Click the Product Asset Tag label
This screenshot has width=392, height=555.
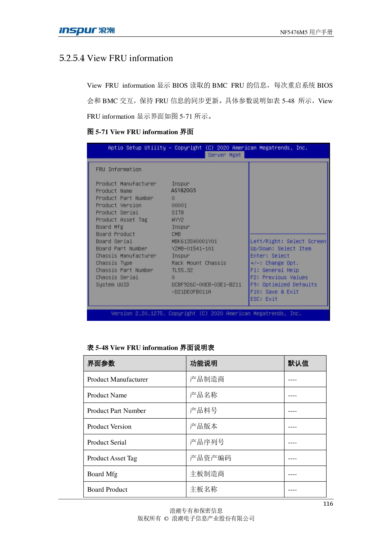(x=121, y=220)
